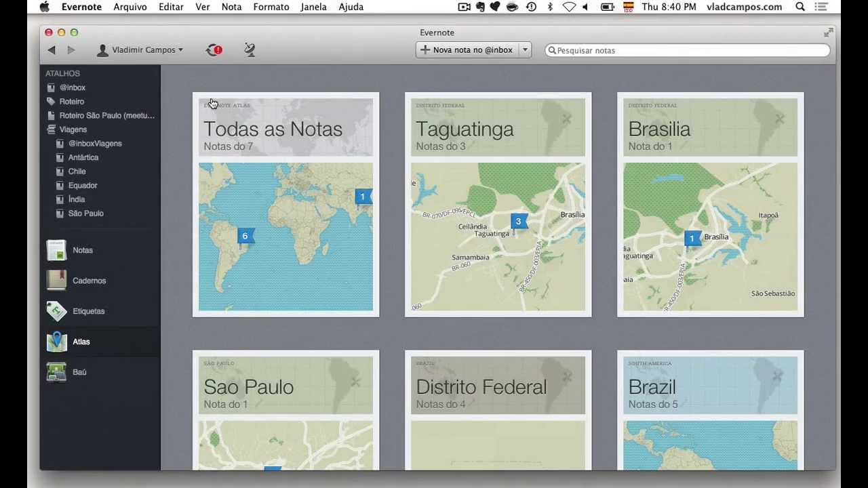Image resolution: width=868 pixels, height=488 pixels.
Task: Open the Notas section in sidebar
Action: [x=100, y=250]
